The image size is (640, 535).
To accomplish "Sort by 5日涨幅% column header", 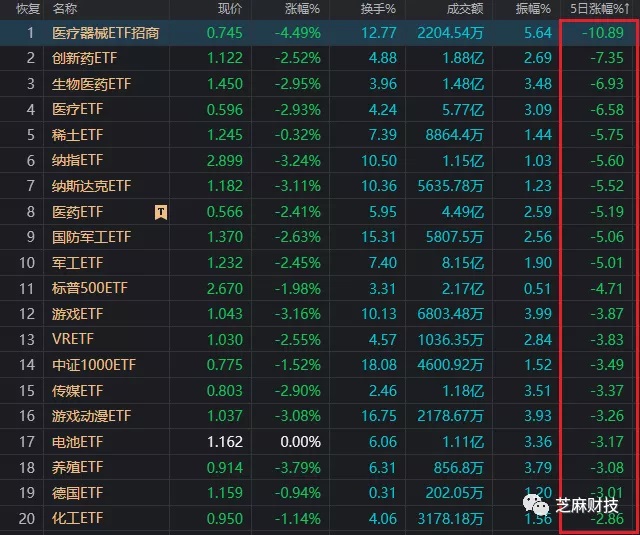I will (x=600, y=8).
